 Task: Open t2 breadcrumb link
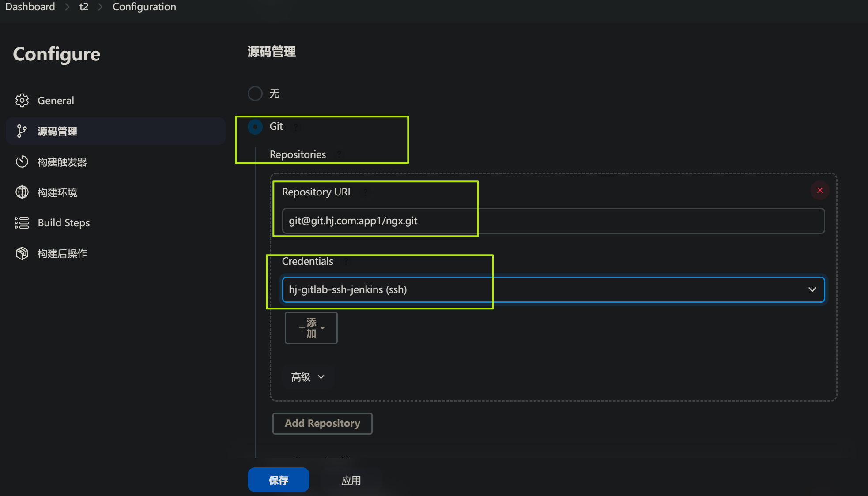pos(84,7)
